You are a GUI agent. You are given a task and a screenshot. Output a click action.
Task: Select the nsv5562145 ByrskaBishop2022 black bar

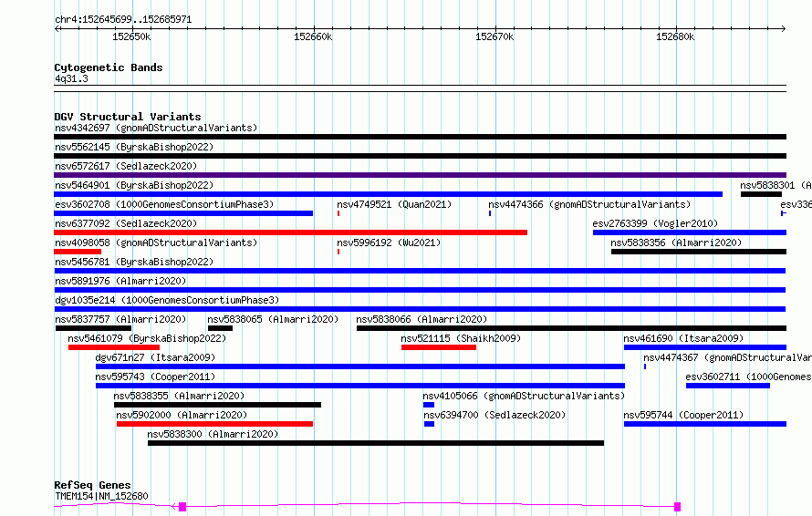click(x=420, y=156)
